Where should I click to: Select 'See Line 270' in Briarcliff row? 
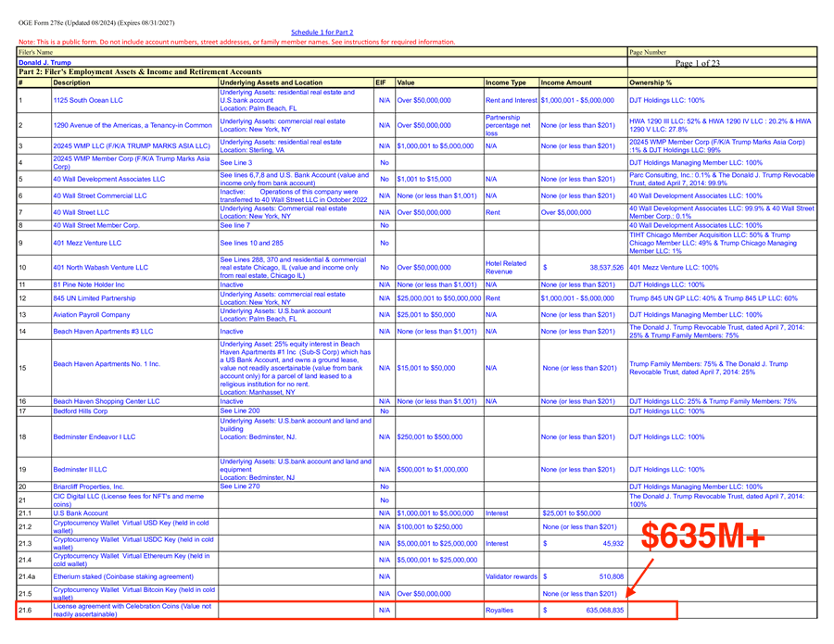tap(240, 486)
